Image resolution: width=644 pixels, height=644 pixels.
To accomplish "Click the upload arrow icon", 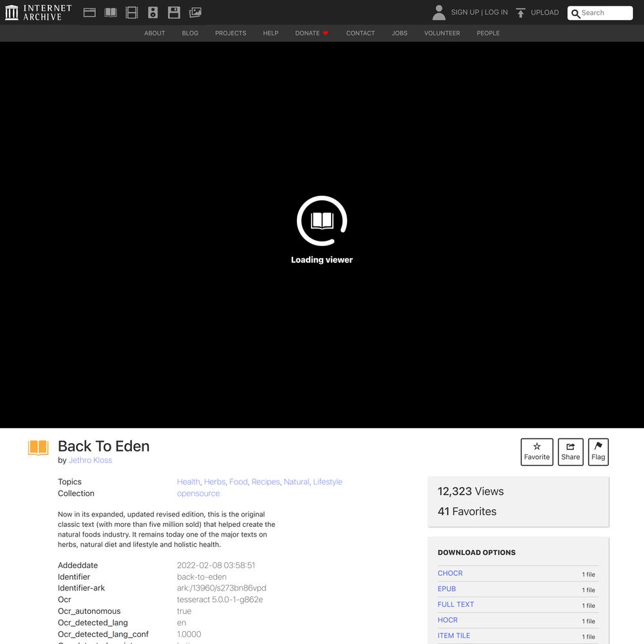I will pos(520,13).
